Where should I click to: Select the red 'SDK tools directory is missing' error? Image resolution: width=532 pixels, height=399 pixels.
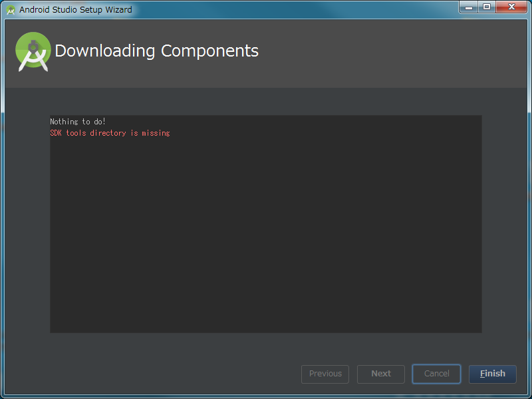coord(110,132)
